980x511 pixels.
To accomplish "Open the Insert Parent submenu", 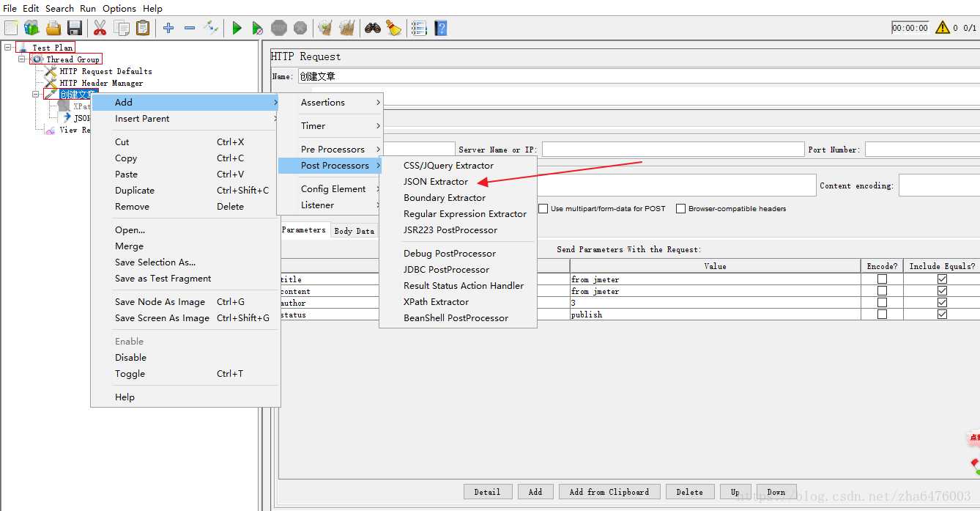I will 185,119.
